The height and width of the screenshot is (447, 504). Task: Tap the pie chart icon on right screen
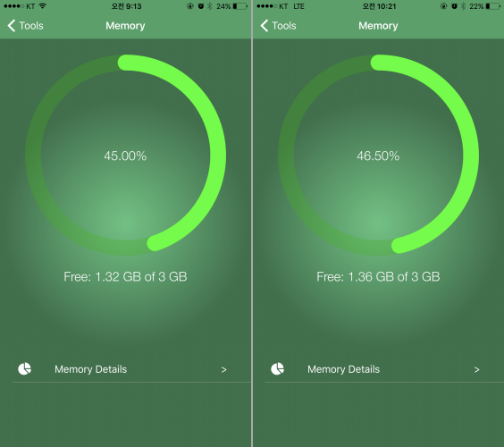[x=277, y=369]
